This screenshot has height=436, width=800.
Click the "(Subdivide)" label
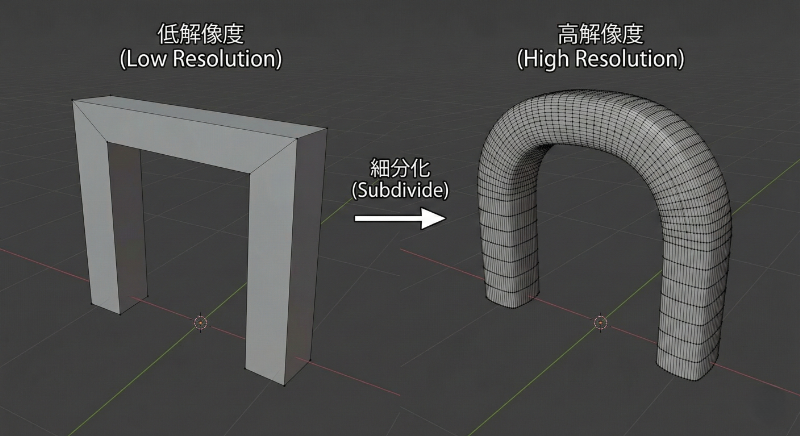click(x=399, y=188)
